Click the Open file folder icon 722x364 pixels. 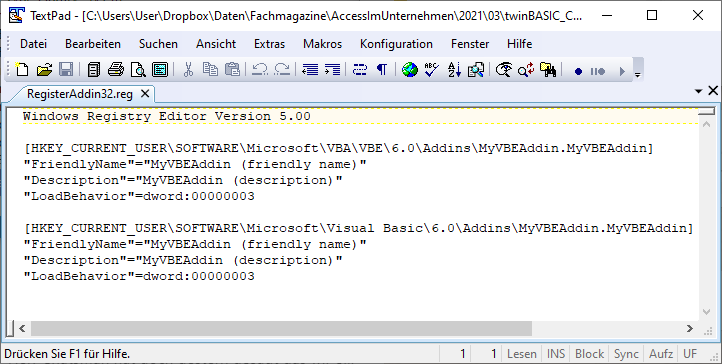pyautogui.click(x=44, y=70)
